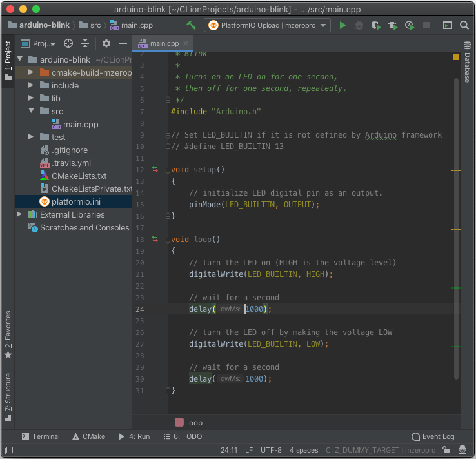476x459 pixels.
Task: Collapse the arduino-blink root folder
Action: 20,59
